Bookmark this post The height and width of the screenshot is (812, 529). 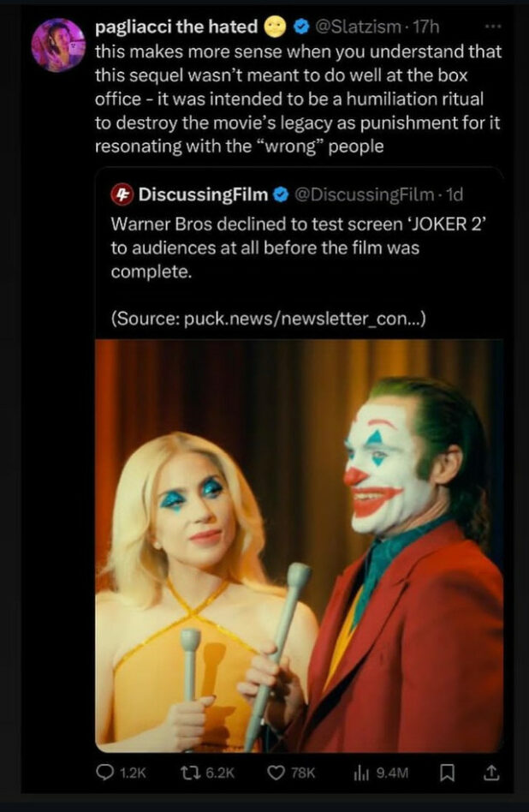[x=446, y=773]
